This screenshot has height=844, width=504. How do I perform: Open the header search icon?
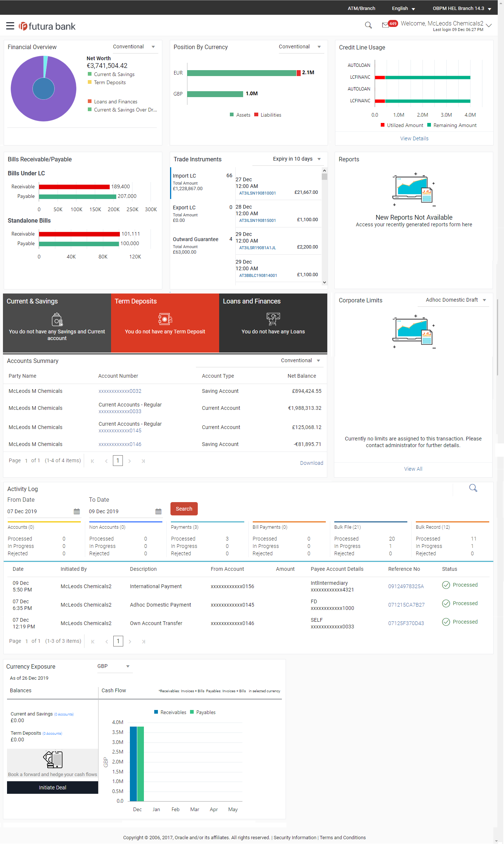(368, 25)
